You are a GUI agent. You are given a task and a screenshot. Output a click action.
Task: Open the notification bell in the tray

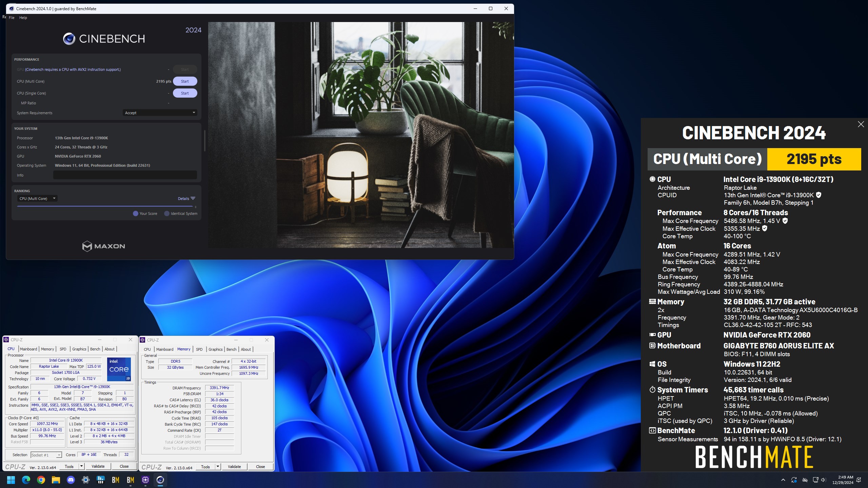tap(859, 480)
